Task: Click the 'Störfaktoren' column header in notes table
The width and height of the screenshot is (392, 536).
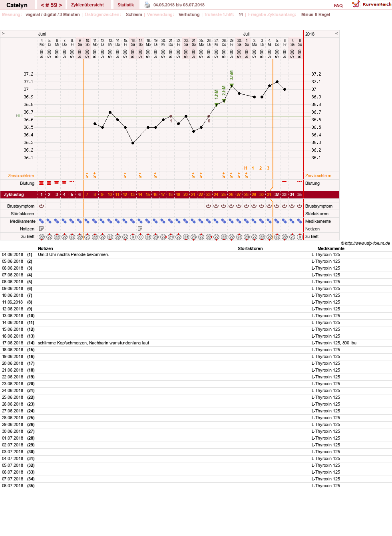Action: coord(250,248)
